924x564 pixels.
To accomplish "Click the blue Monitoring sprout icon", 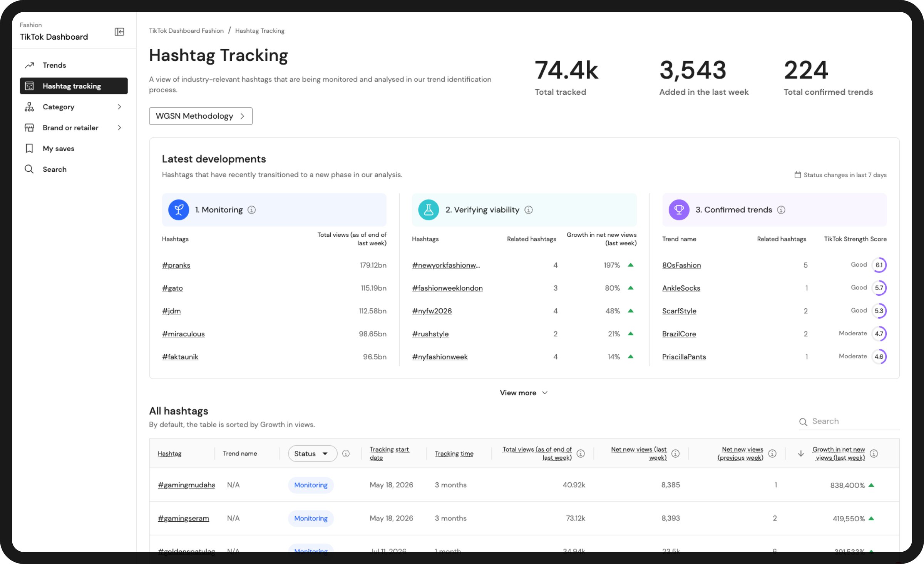I will (x=179, y=210).
